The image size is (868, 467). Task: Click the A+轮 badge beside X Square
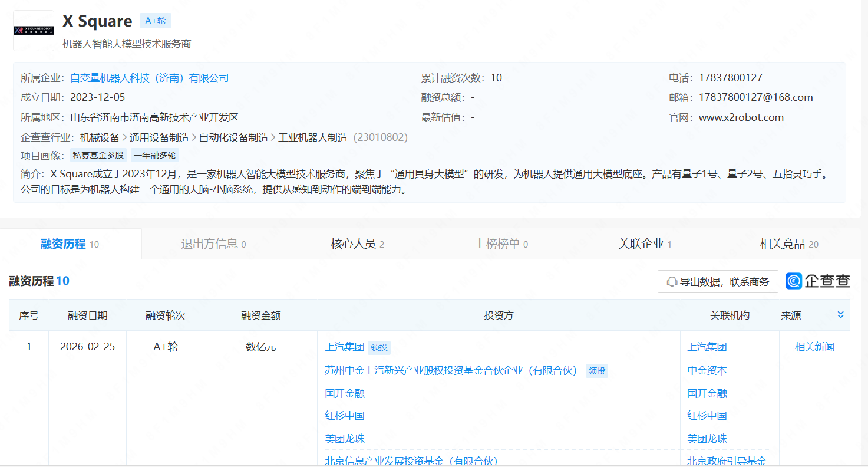[x=155, y=21]
